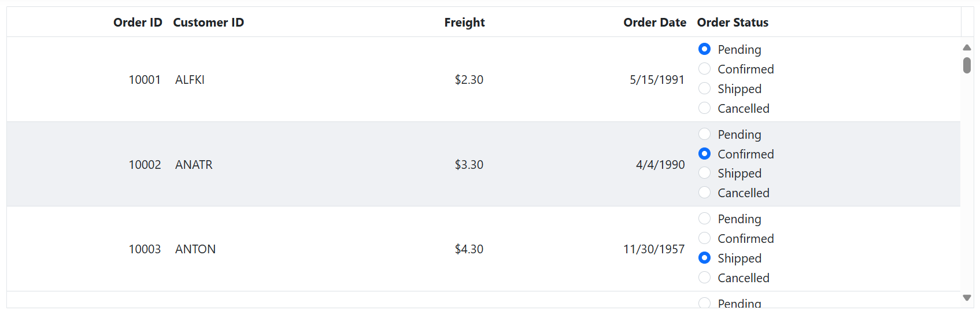Sort by Order ID column header
980x314 pixels.
pyautogui.click(x=138, y=23)
